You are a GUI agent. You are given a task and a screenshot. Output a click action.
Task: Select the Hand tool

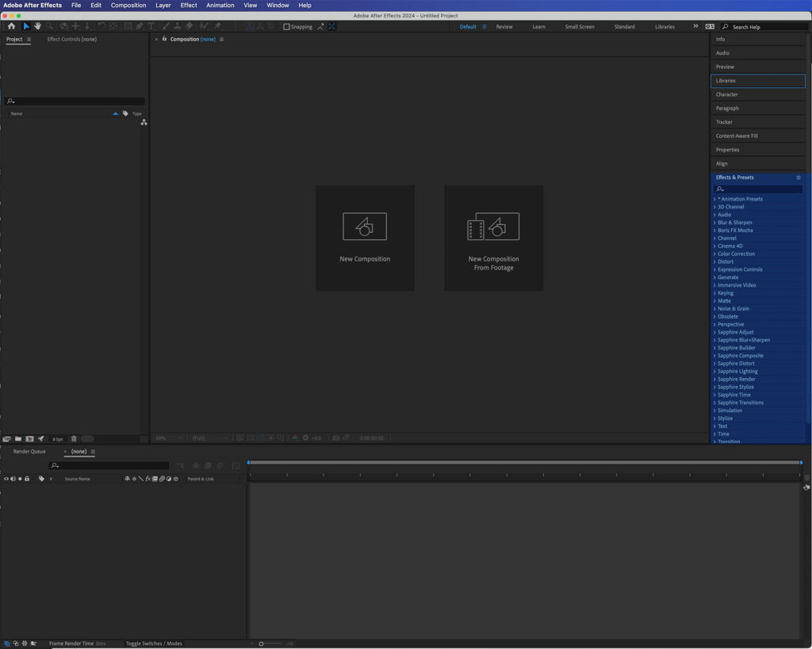[37, 26]
